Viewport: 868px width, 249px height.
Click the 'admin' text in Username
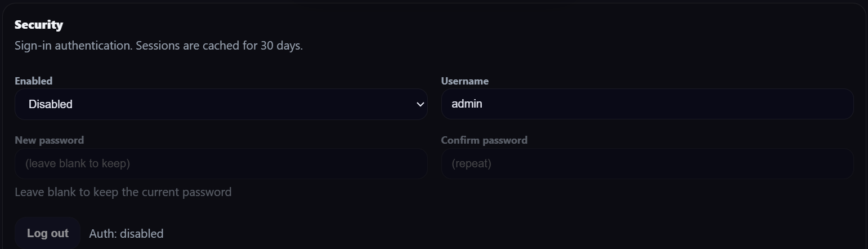[467, 104]
